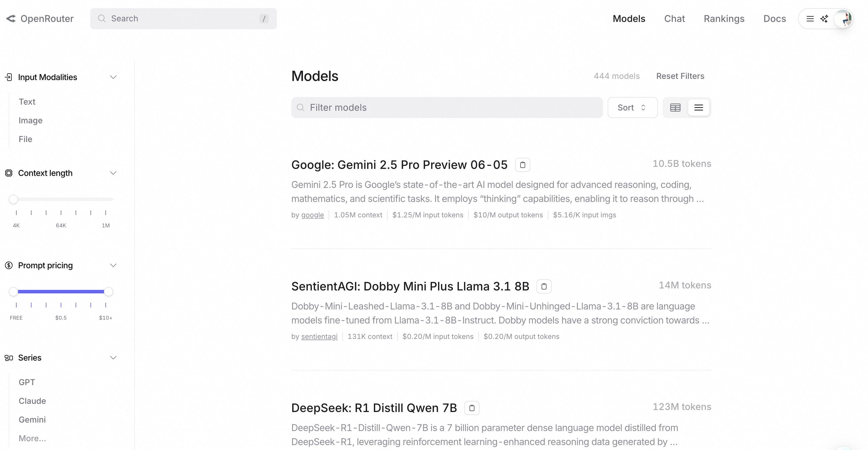This screenshot has width=868, height=450.
Task: Switch to table view layout
Action: click(x=675, y=108)
